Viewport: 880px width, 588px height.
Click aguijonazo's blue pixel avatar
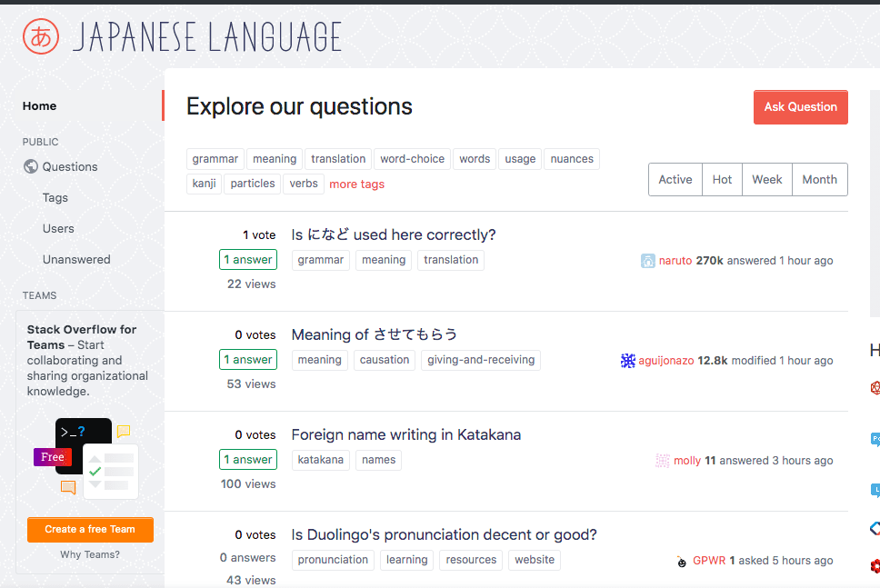[x=627, y=360]
